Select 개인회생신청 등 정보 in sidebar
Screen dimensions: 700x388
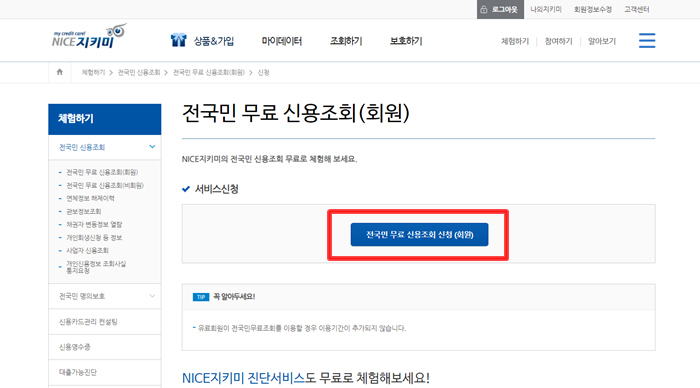point(94,238)
